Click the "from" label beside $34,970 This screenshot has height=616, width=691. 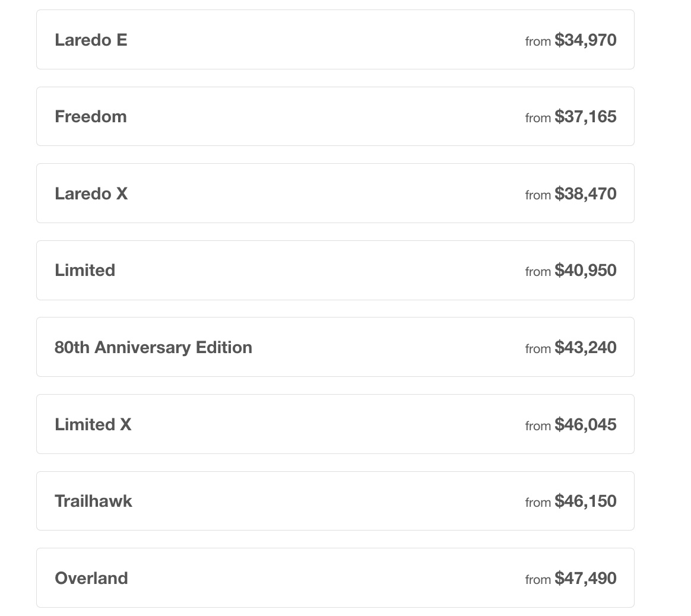point(538,42)
